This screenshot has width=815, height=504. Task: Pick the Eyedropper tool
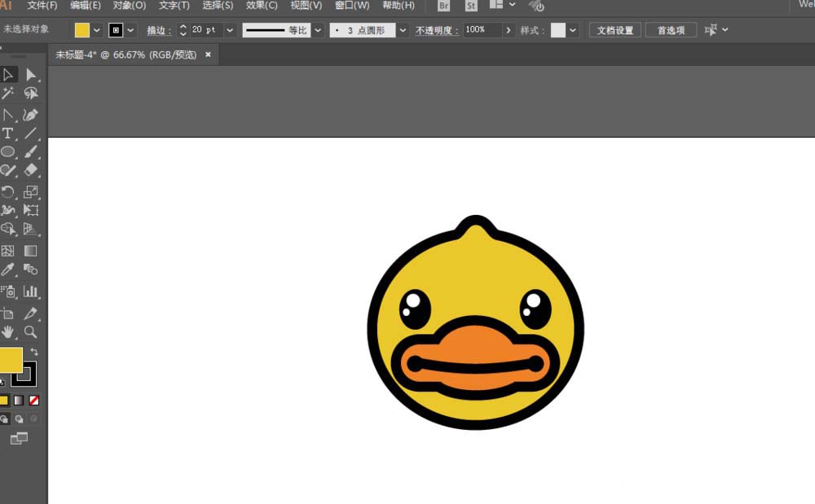(x=10, y=269)
